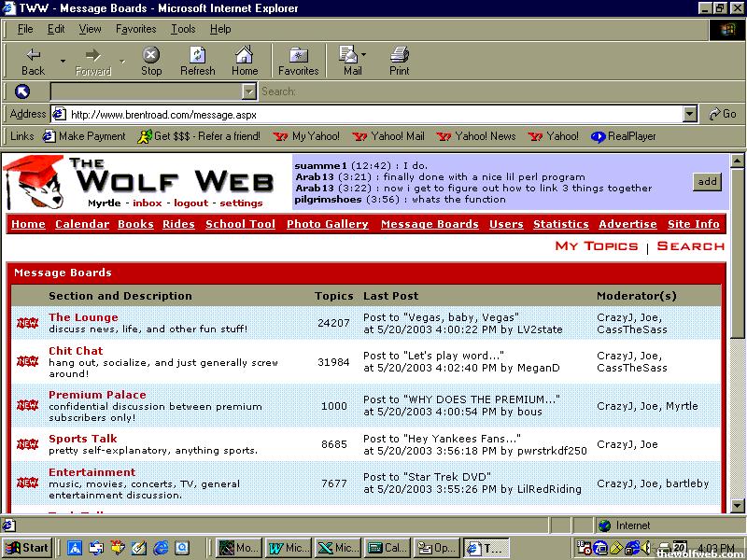747x560 pixels.
Task: Go to the Home page icon
Action: tap(245, 61)
